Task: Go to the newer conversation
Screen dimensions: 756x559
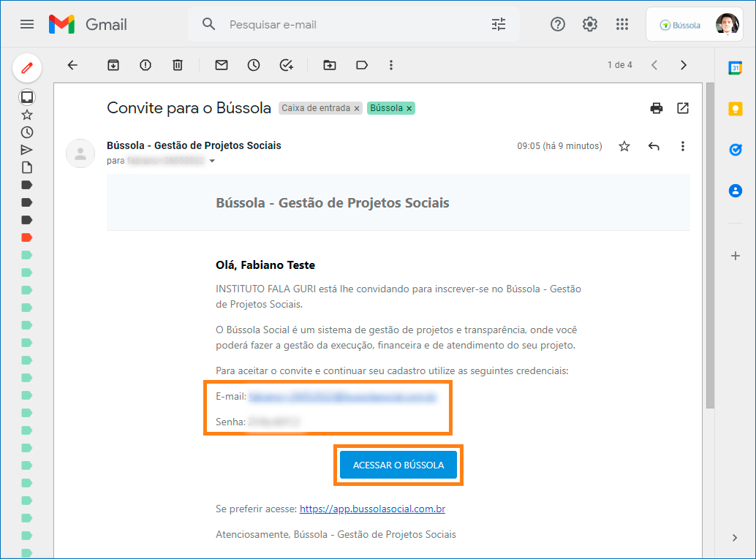Action: pos(654,65)
